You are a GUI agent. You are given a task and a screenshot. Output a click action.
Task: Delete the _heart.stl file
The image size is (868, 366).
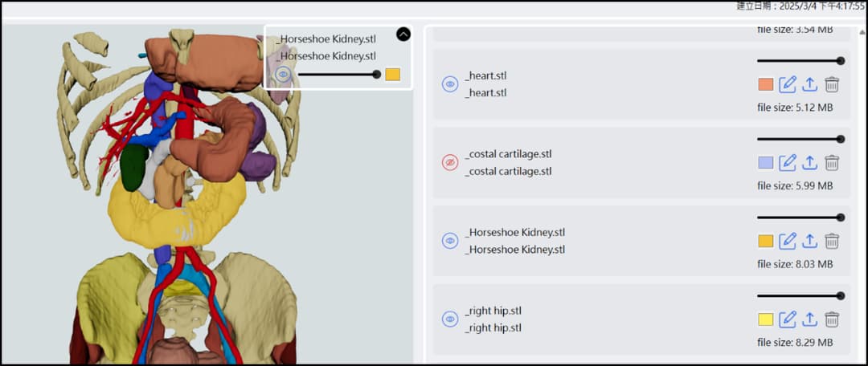point(832,84)
